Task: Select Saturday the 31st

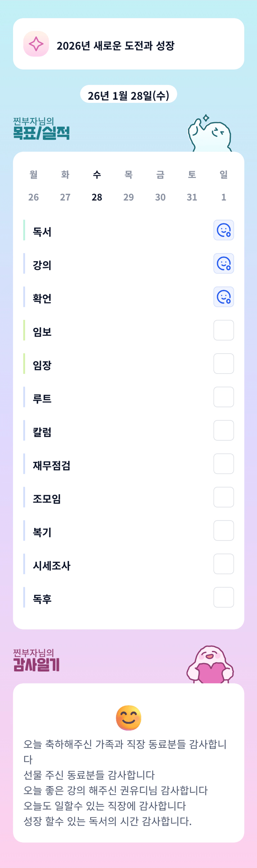Action: (192, 197)
